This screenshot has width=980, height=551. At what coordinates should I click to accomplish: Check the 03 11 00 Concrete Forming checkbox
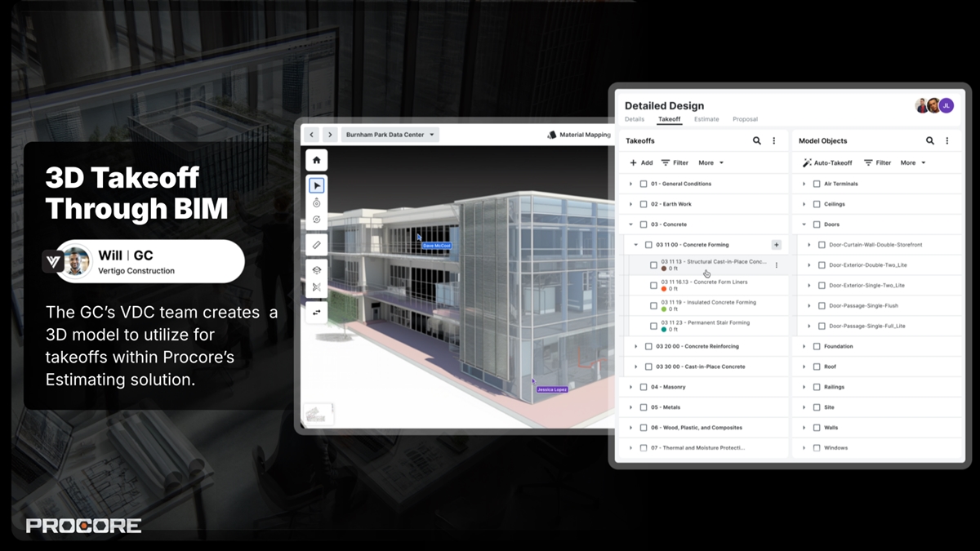click(x=648, y=245)
